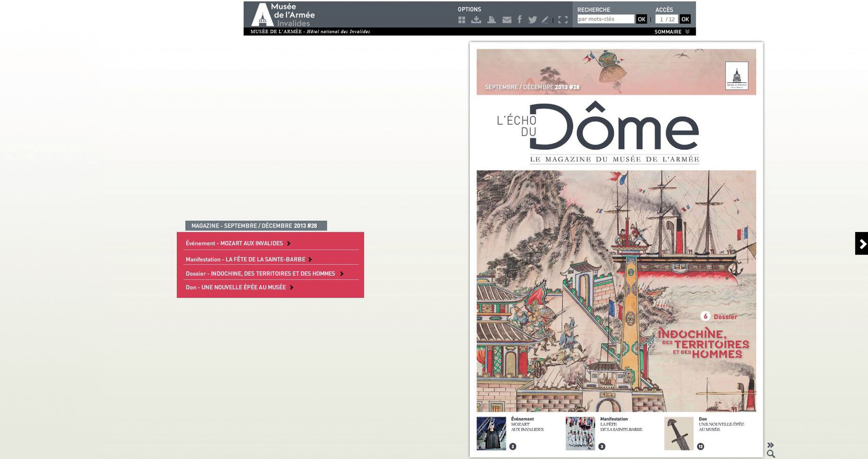This screenshot has height=459, width=868.
Task: Click the Hôtel national des Invalides text in the black bar
Action: click(338, 32)
